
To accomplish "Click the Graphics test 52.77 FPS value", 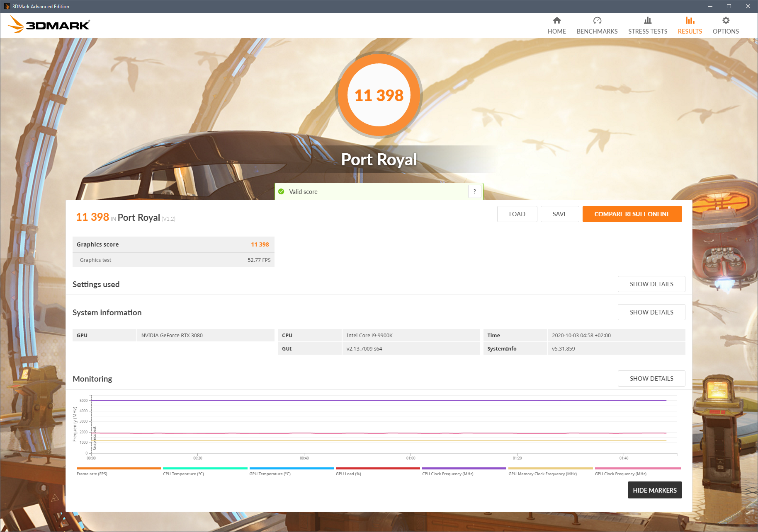I will [259, 260].
